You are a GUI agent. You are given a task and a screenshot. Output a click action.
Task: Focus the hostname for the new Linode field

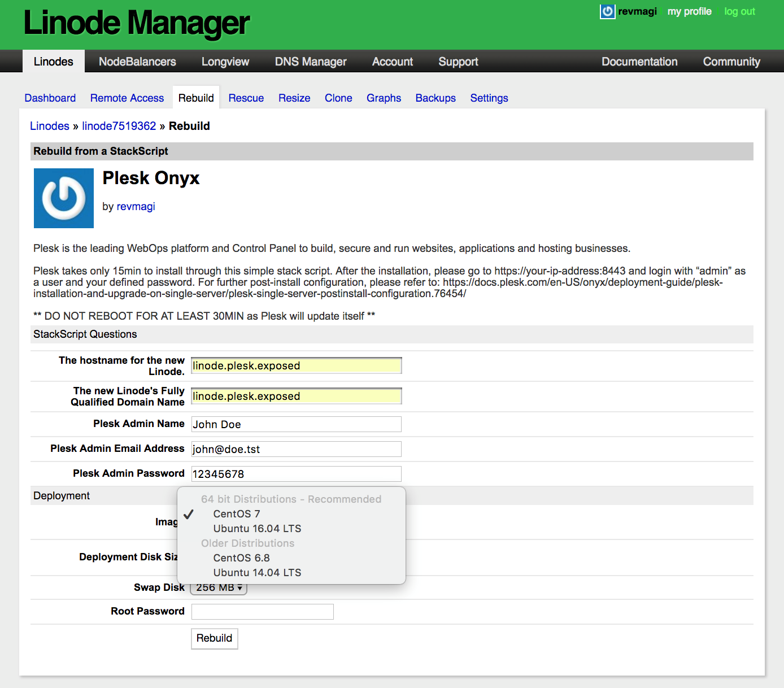297,365
